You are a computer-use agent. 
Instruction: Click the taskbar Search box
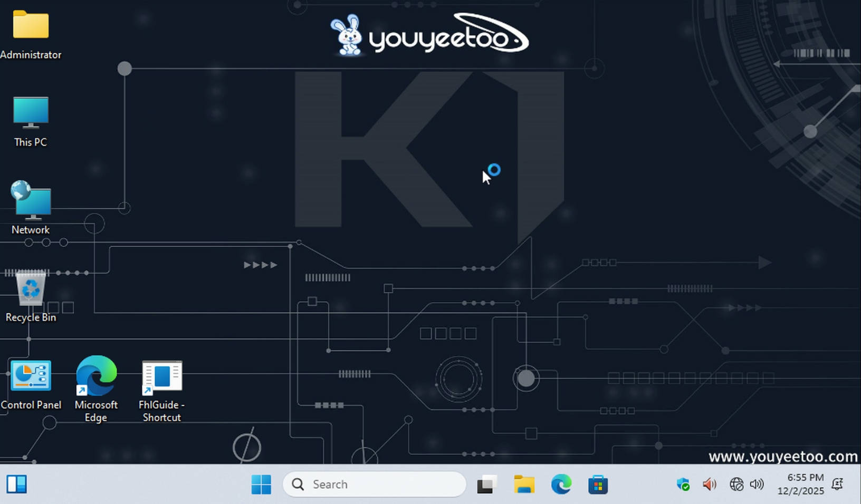(x=375, y=484)
